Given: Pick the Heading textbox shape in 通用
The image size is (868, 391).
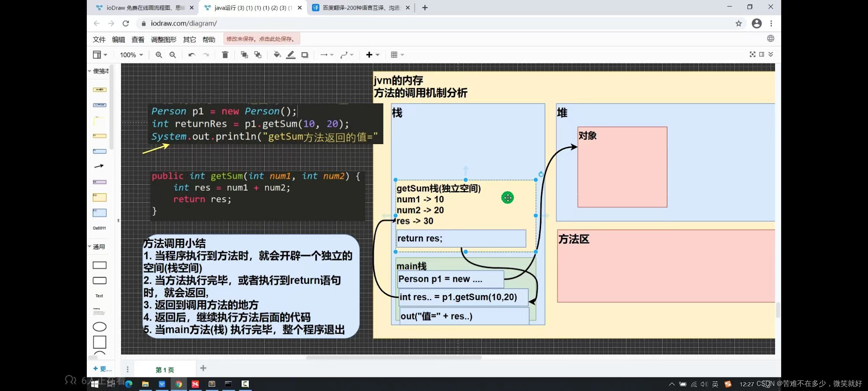Looking at the screenshot, I should (99, 311).
